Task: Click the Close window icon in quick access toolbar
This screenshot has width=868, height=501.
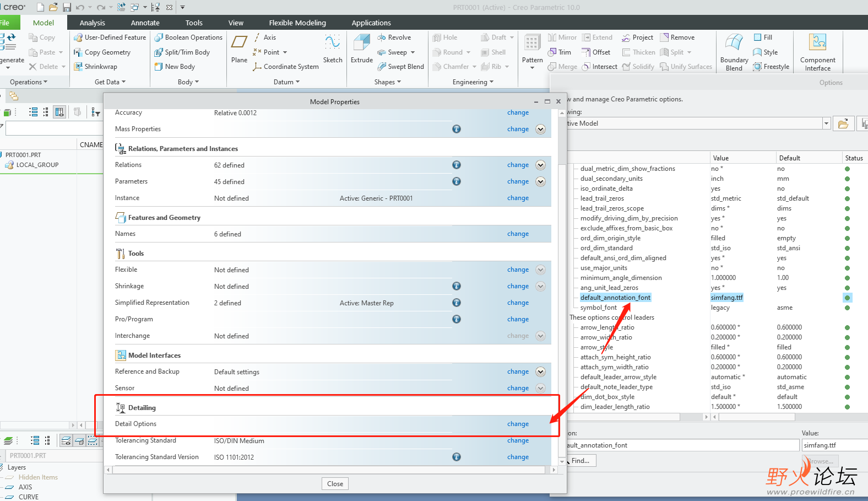Action: point(169,7)
